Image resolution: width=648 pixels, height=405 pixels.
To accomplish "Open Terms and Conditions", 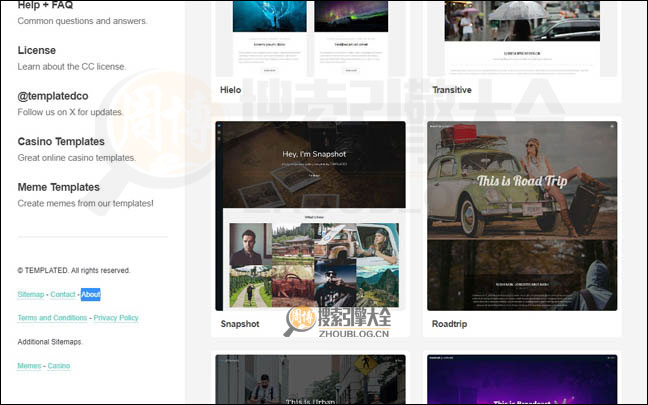I will pyautogui.click(x=52, y=318).
